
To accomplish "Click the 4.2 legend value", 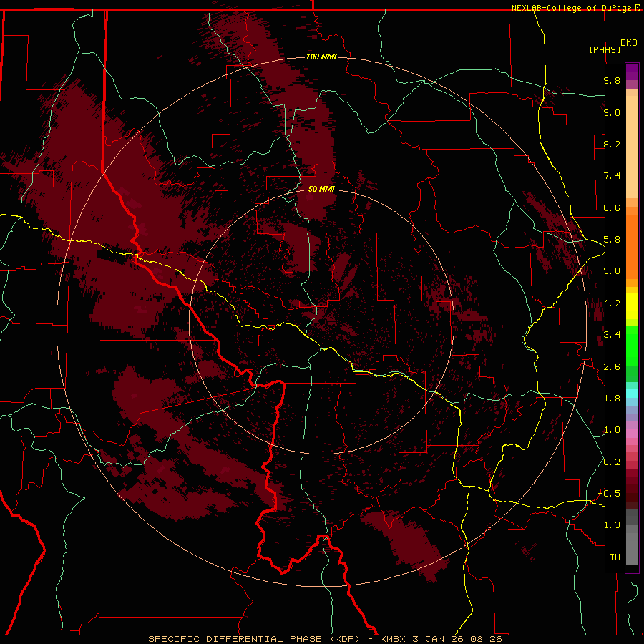I will click(x=612, y=303).
